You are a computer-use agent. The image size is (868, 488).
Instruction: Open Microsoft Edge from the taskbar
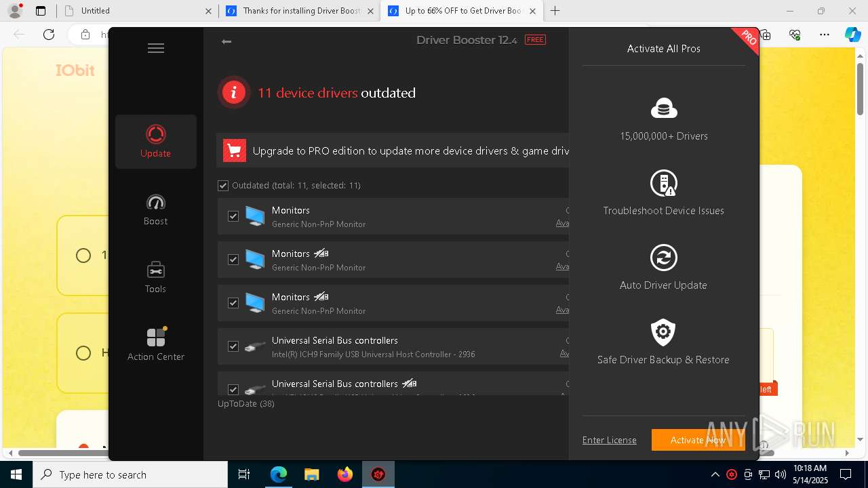pyautogui.click(x=279, y=475)
